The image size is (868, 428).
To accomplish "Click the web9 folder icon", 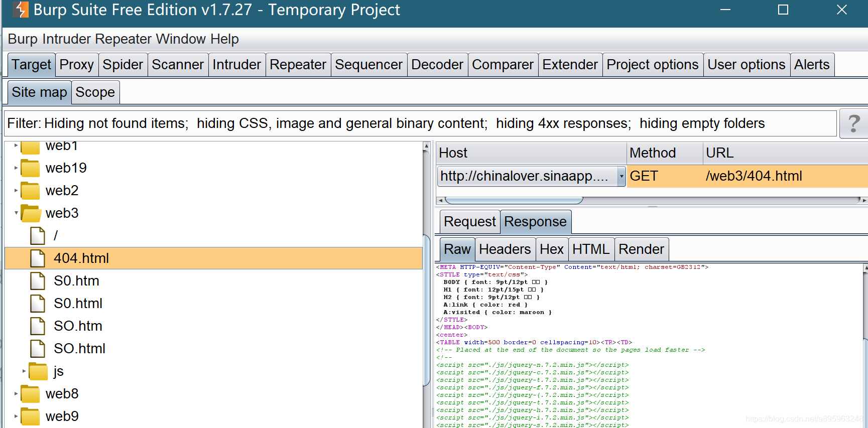I will coord(30,416).
